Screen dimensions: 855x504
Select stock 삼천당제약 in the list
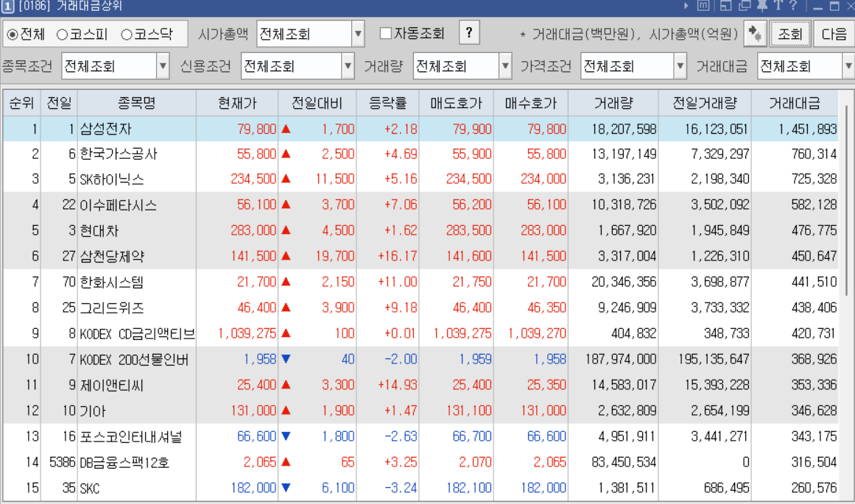tap(112, 256)
